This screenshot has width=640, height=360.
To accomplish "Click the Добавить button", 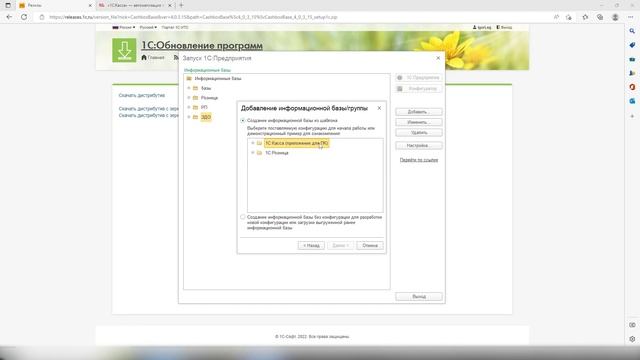I will coord(419,111).
